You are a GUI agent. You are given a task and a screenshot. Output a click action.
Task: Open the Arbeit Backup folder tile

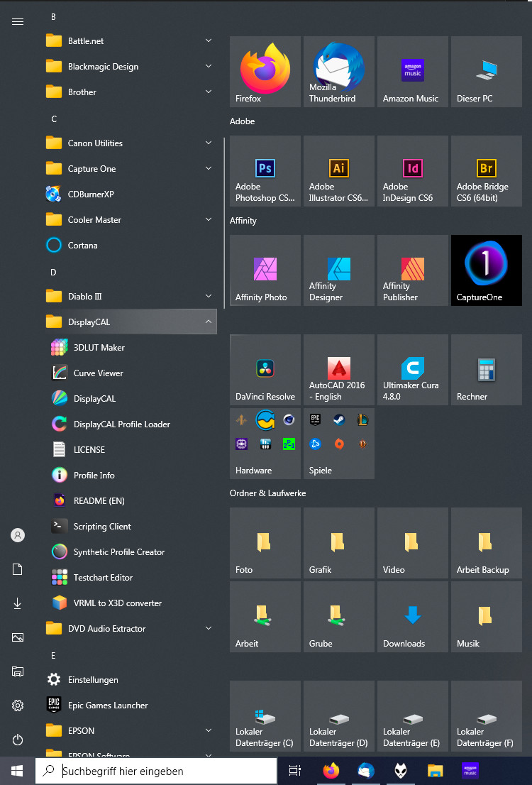[x=486, y=543]
